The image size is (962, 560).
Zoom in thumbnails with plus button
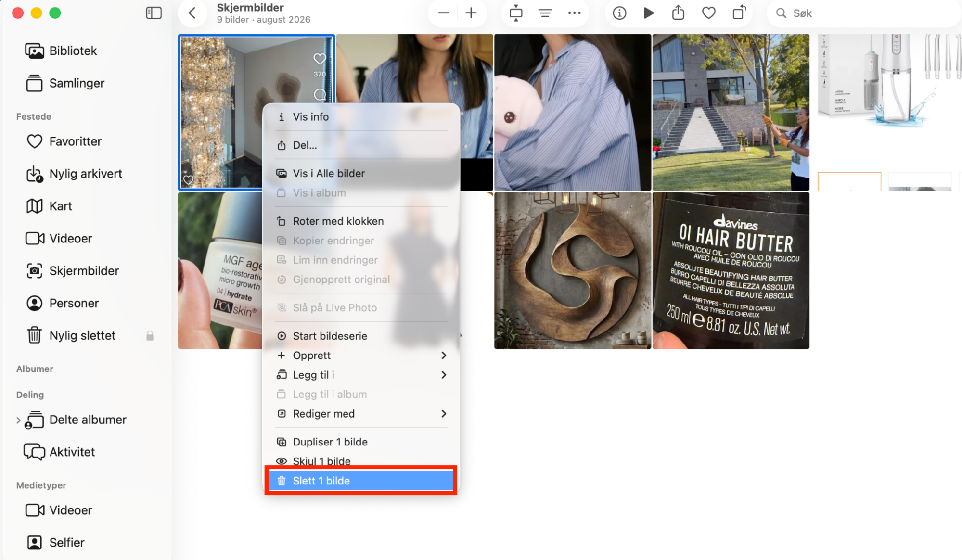[471, 13]
